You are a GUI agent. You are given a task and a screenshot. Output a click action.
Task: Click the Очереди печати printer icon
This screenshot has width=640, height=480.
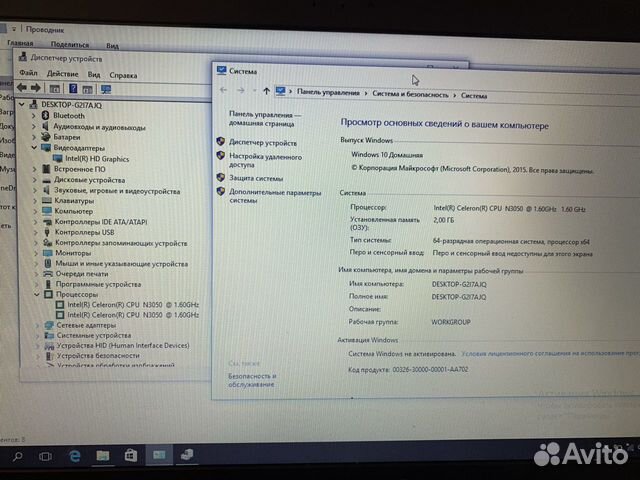pos(48,274)
